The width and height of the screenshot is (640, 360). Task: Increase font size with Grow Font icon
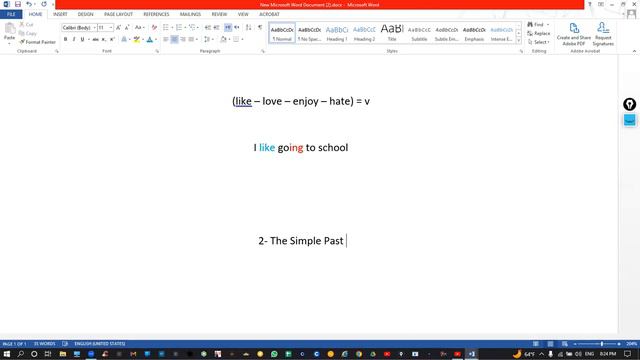(x=118, y=27)
